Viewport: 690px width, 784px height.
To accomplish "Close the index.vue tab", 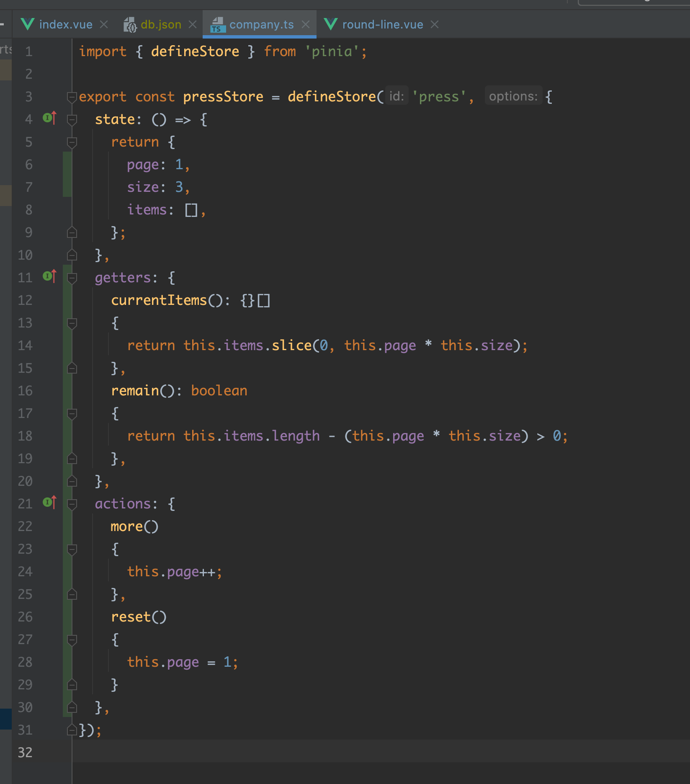I will tap(104, 25).
